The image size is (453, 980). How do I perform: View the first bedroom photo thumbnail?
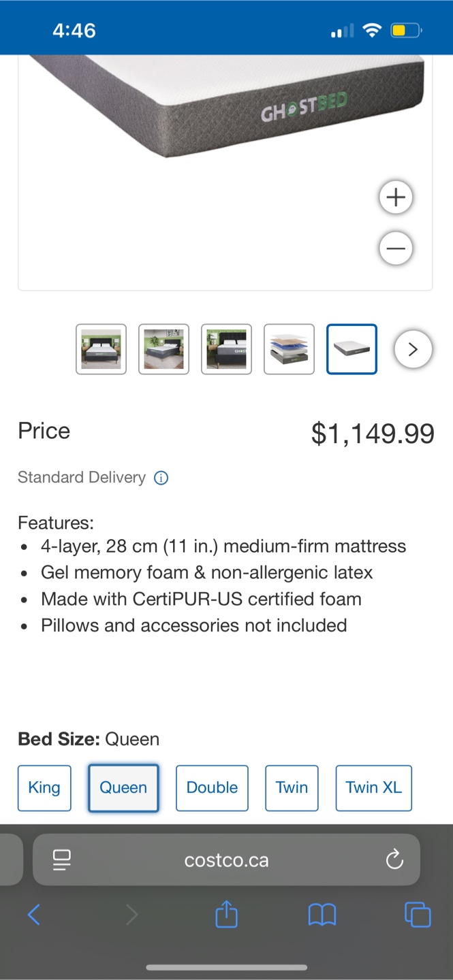101,349
